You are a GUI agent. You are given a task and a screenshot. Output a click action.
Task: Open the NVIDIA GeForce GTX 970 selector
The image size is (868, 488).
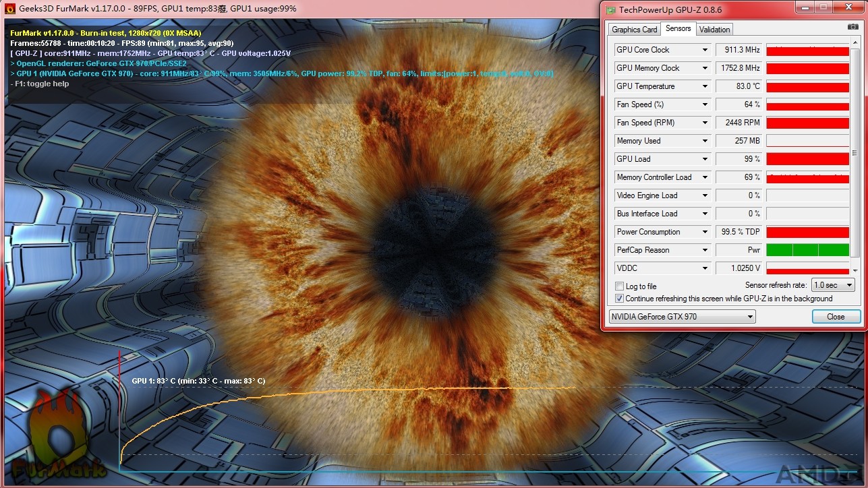coord(682,317)
